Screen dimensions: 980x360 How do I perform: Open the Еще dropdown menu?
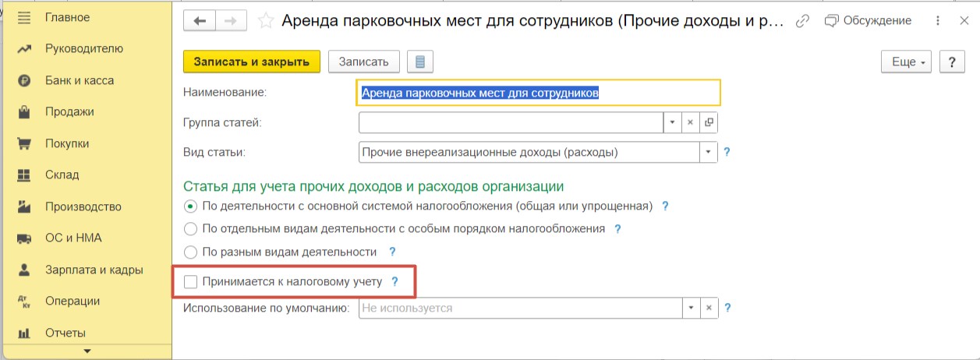pos(907,62)
